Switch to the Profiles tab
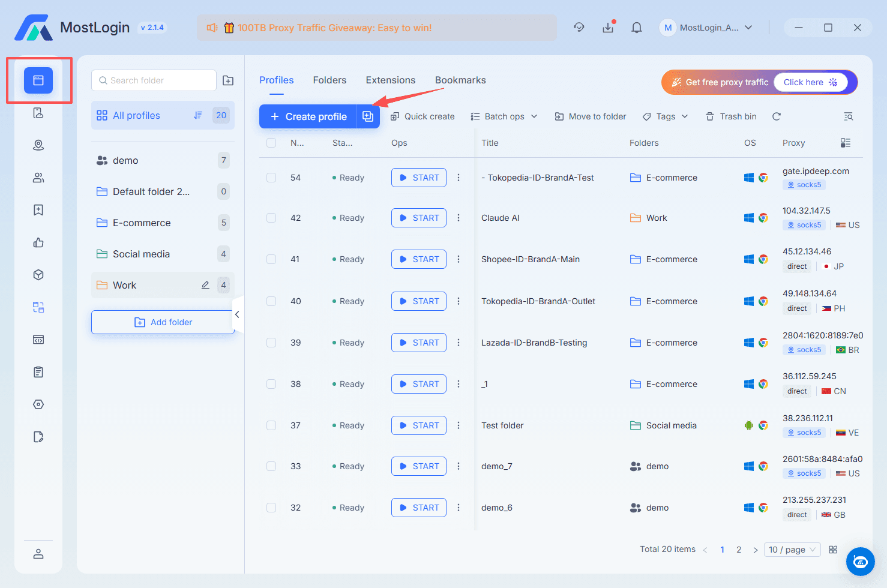The height and width of the screenshot is (588, 887). click(x=277, y=80)
